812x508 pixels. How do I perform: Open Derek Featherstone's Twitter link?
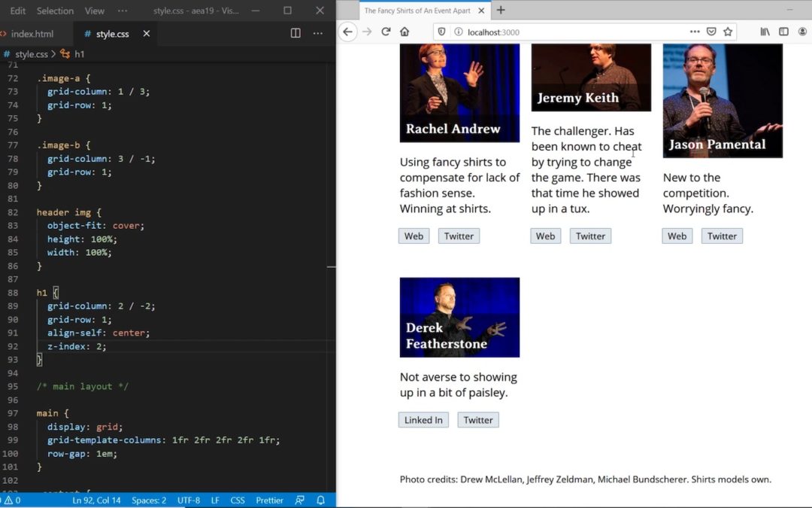478,420
